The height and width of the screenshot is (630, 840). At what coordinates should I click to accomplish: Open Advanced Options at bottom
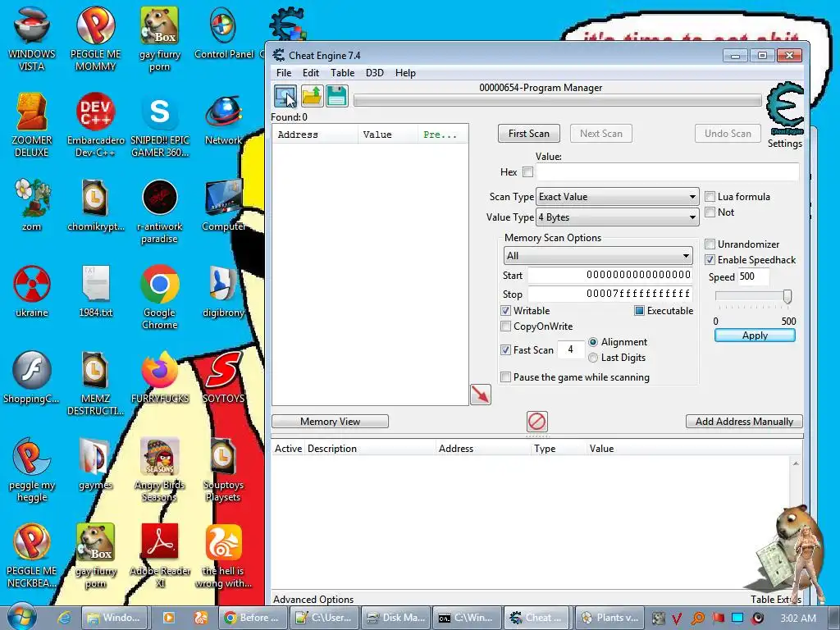[x=313, y=599]
